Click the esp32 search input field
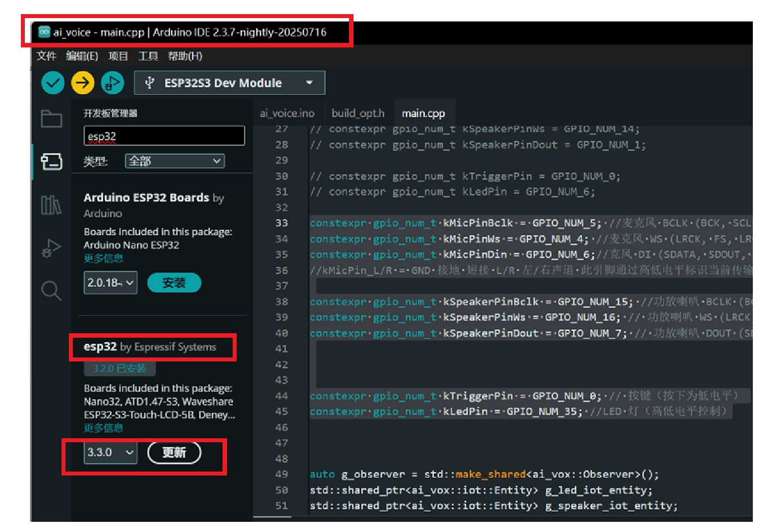Image resolution: width=763 pixels, height=532 pixels. pyautogui.click(x=164, y=136)
